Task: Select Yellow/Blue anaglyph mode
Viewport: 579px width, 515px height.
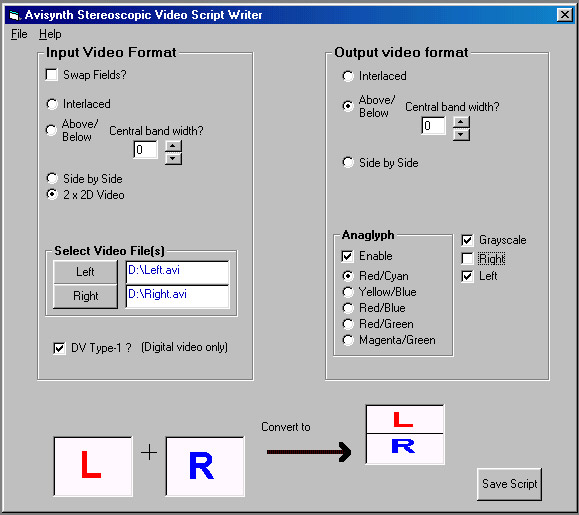Action: [x=348, y=292]
